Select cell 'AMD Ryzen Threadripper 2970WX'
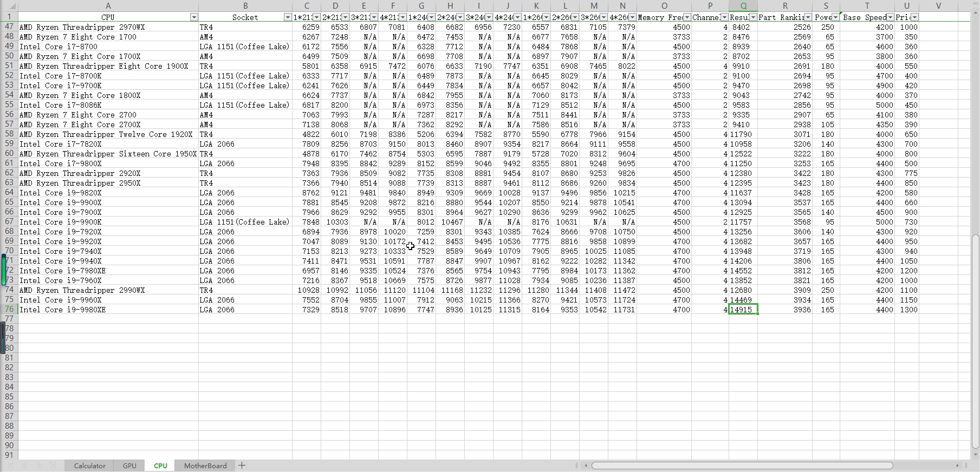The width and height of the screenshot is (980, 472). [x=108, y=27]
